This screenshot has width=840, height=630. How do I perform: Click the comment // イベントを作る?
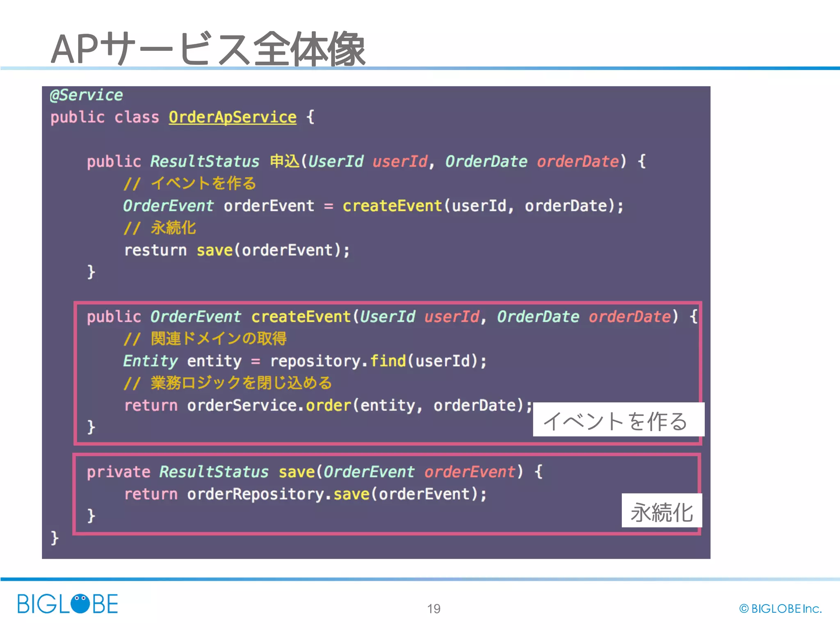(190, 183)
